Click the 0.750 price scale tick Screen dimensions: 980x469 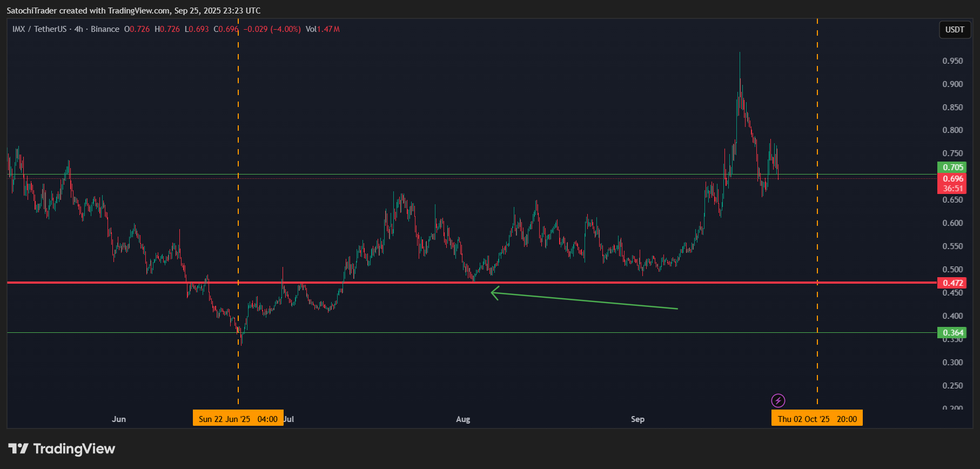click(952, 153)
